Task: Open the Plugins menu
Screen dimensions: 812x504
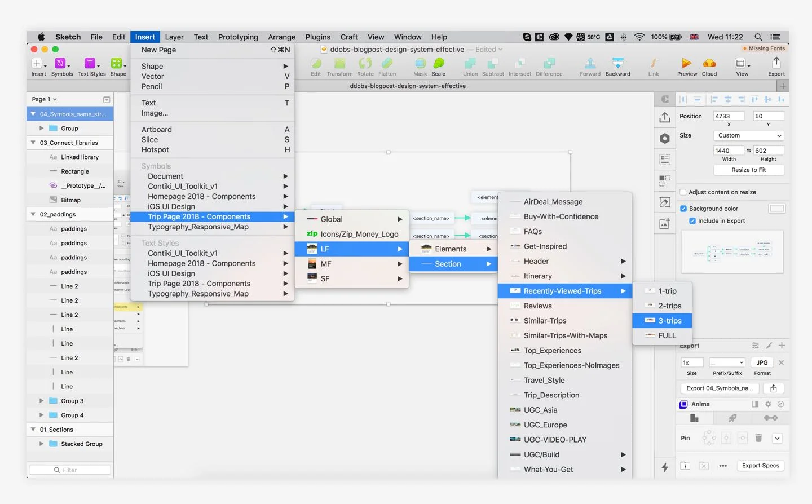Action: point(318,37)
